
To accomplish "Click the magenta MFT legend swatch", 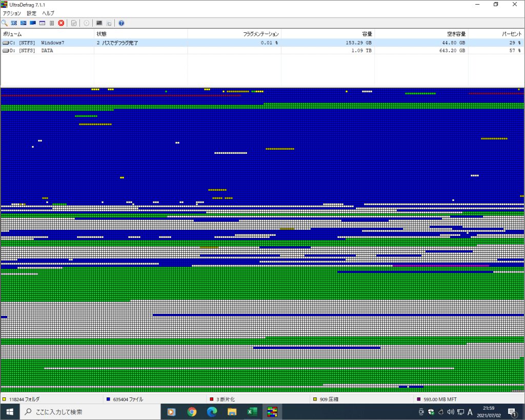I will click(x=418, y=399).
